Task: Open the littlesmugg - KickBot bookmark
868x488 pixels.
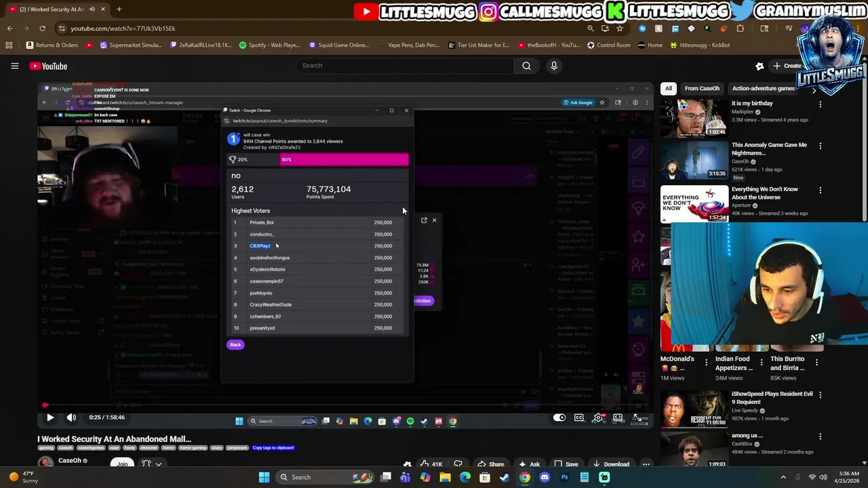Action: [x=699, y=45]
